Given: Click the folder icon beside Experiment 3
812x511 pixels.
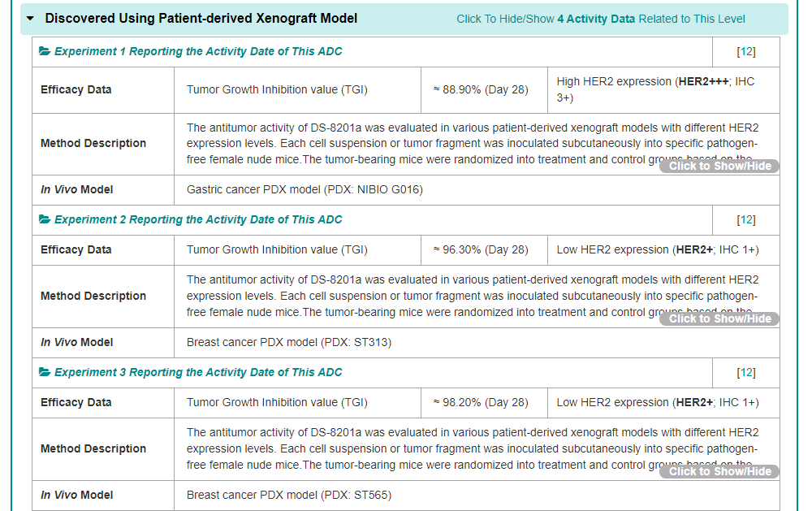Looking at the screenshot, I should click(45, 372).
